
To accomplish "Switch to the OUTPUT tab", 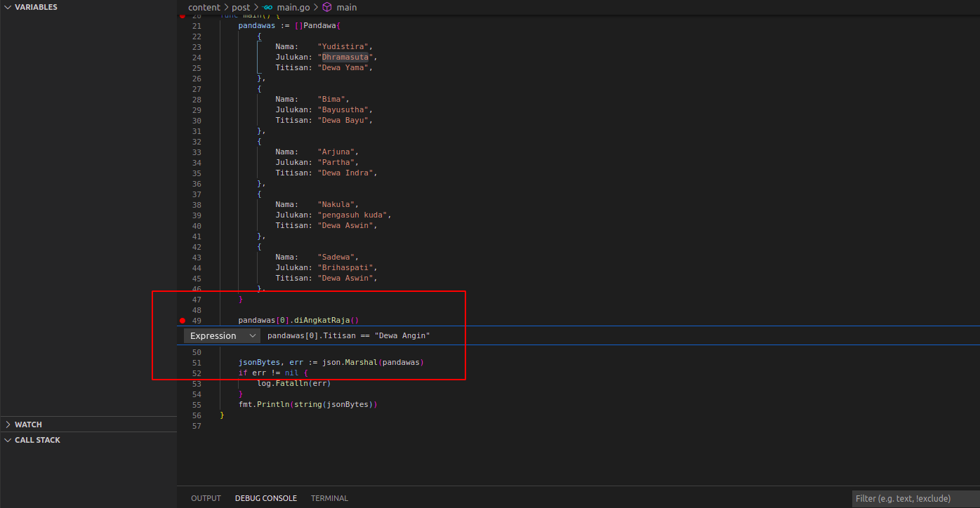I will coord(206,498).
